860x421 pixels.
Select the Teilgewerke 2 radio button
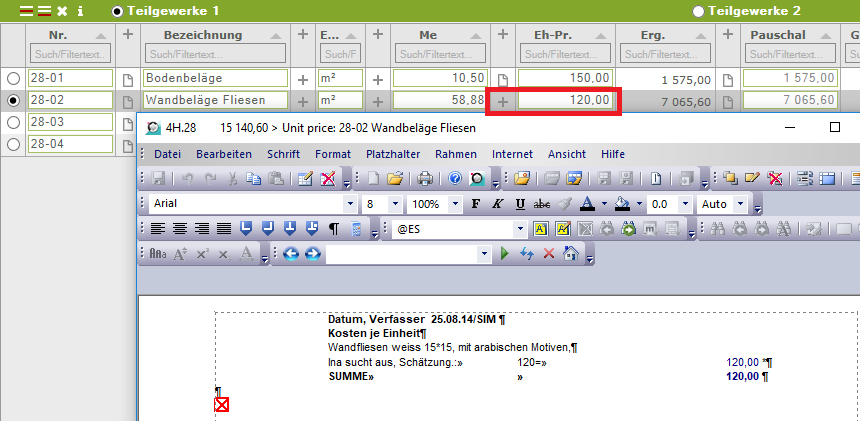coord(698,11)
